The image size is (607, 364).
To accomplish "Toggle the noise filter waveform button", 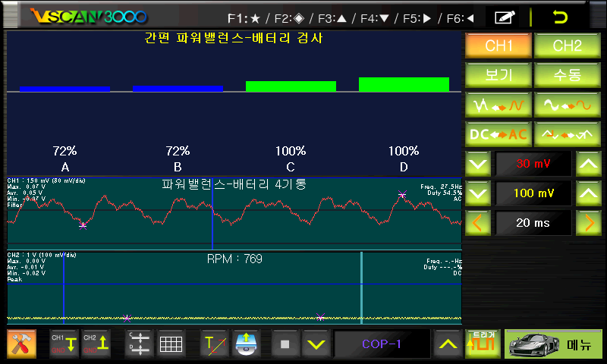I will click(x=497, y=104).
